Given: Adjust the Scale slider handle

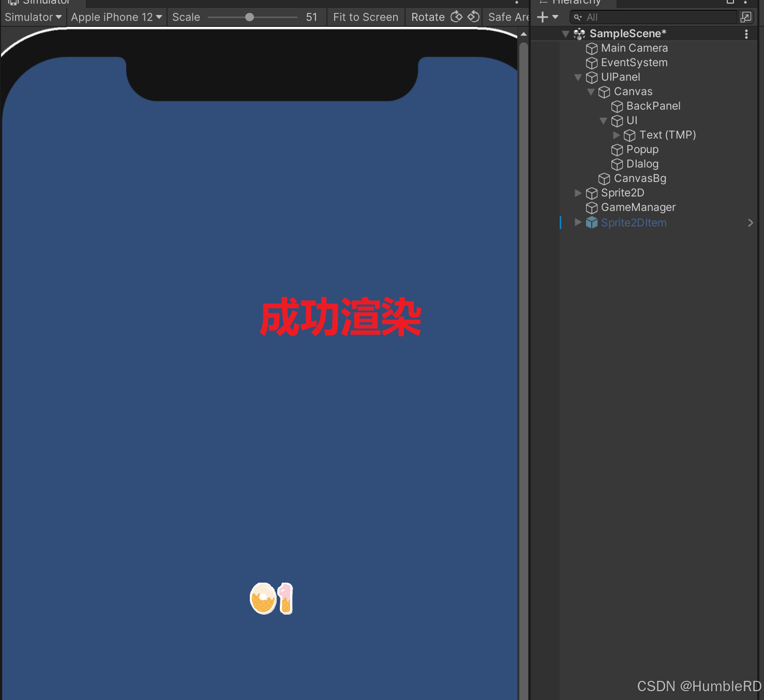Looking at the screenshot, I should 249,17.
